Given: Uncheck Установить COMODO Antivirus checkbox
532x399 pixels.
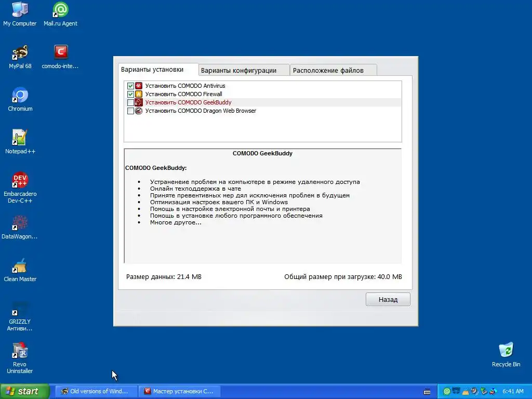Looking at the screenshot, I should (x=130, y=86).
